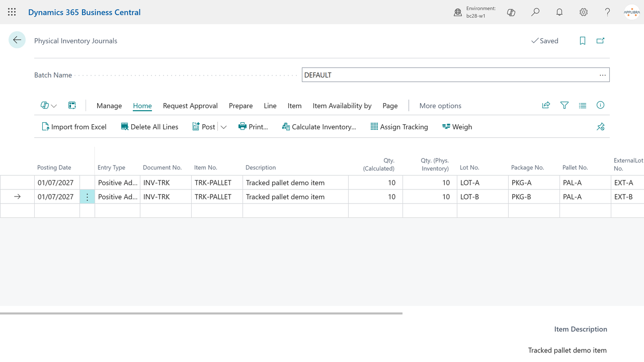Screen dimensions: 644x362
Task: Select the PKG-A cell
Action: click(534, 183)
